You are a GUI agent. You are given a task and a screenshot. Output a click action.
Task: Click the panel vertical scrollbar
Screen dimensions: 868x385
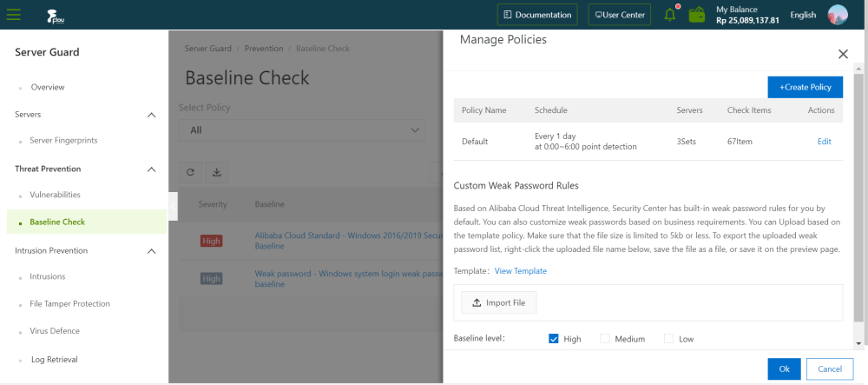858,196
